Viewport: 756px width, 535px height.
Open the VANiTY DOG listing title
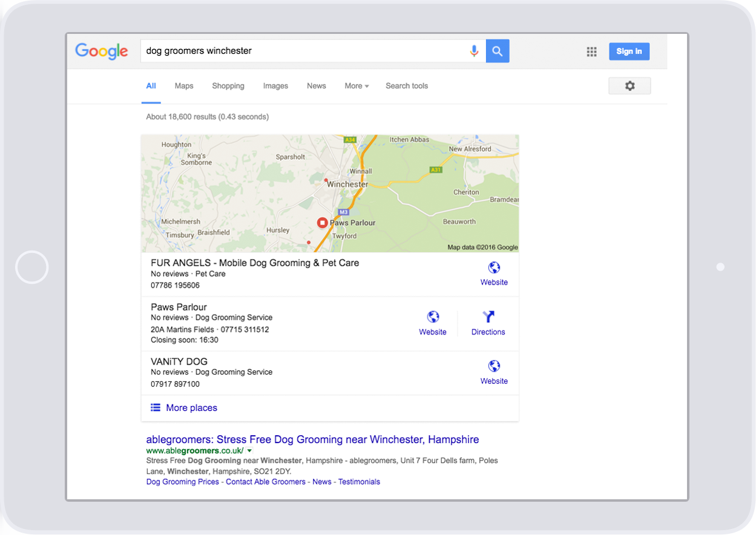pyautogui.click(x=179, y=361)
